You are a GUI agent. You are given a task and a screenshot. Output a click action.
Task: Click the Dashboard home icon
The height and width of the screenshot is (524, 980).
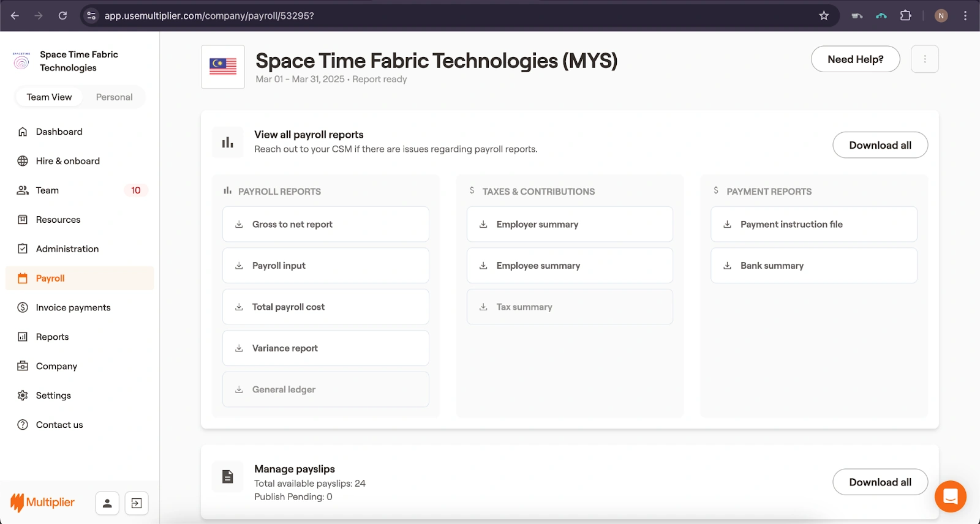23,132
